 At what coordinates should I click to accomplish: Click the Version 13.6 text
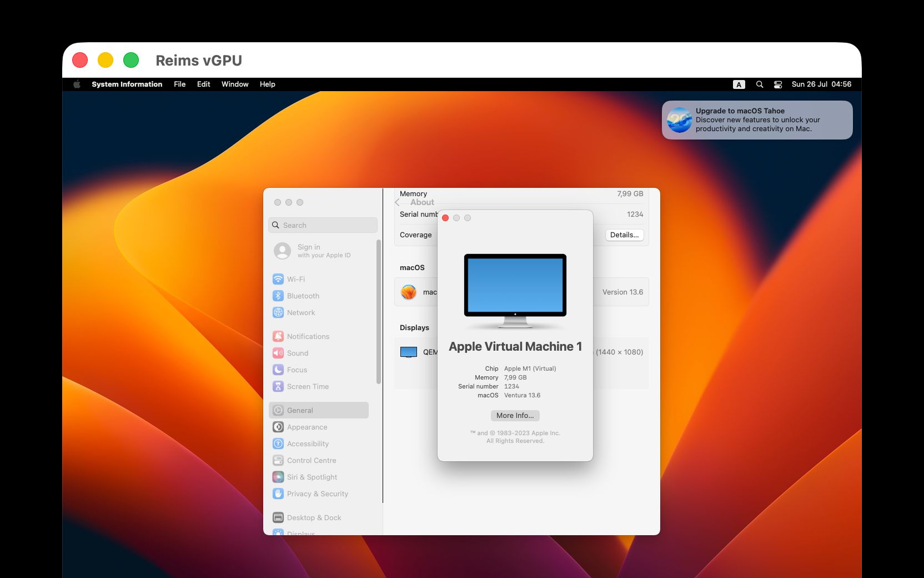[x=622, y=292]
